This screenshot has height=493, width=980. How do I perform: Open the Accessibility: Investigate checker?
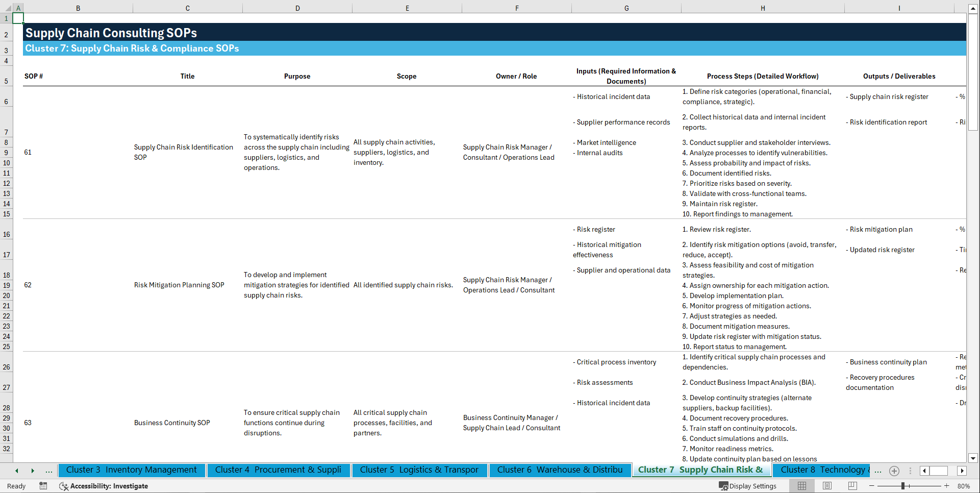click(104, 486)
